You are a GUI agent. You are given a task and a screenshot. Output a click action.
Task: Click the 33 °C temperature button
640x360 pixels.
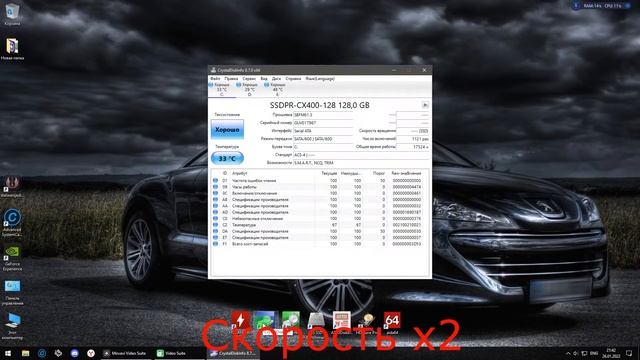227,158
